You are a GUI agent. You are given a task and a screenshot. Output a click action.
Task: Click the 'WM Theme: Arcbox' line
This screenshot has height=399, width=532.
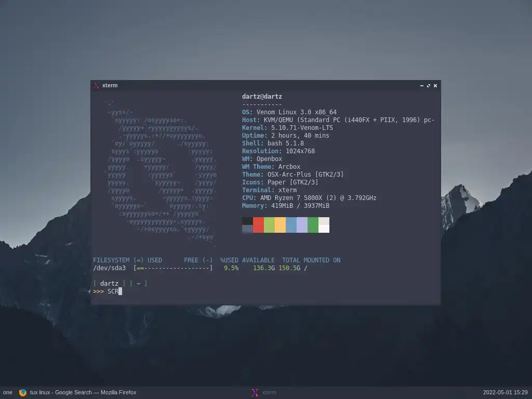pos(271,167)
